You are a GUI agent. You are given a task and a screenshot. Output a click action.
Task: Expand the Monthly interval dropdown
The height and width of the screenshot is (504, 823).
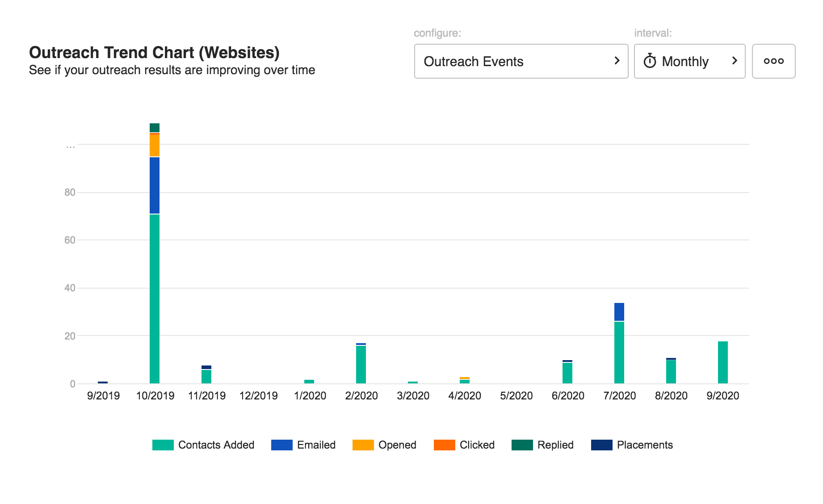(689, 61)
